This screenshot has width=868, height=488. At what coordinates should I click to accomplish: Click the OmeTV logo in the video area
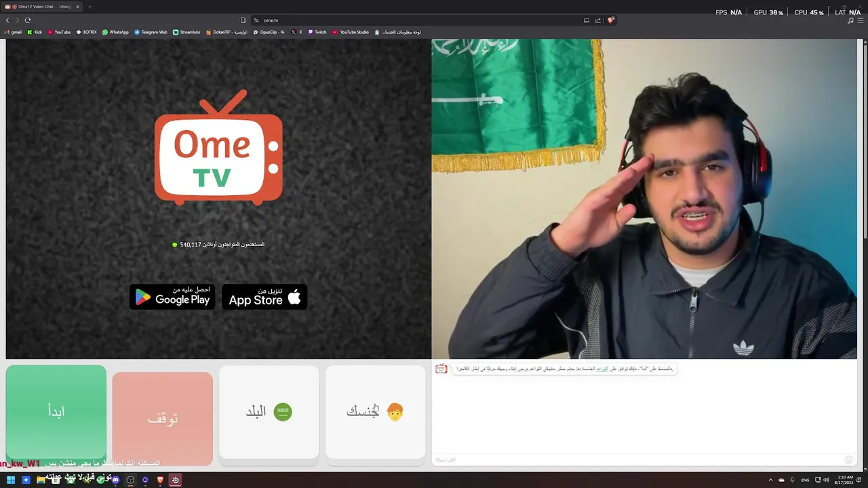(x=218, y=148)
